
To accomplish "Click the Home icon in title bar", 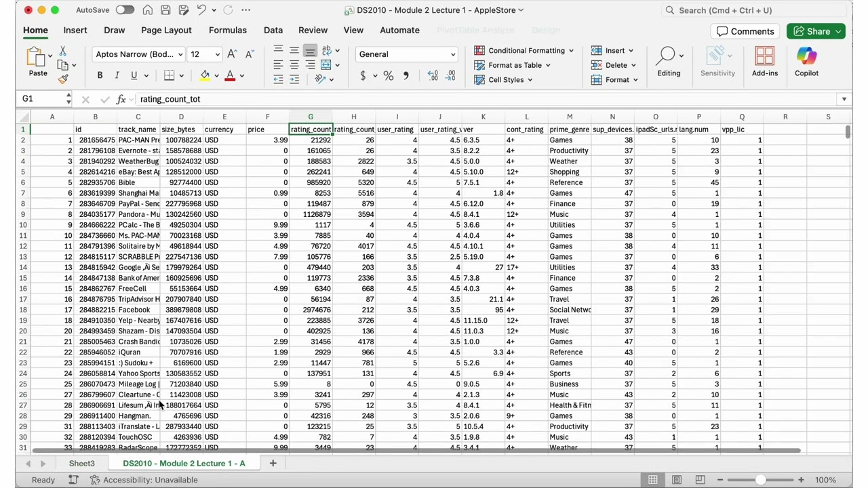I will pos(148,10).
